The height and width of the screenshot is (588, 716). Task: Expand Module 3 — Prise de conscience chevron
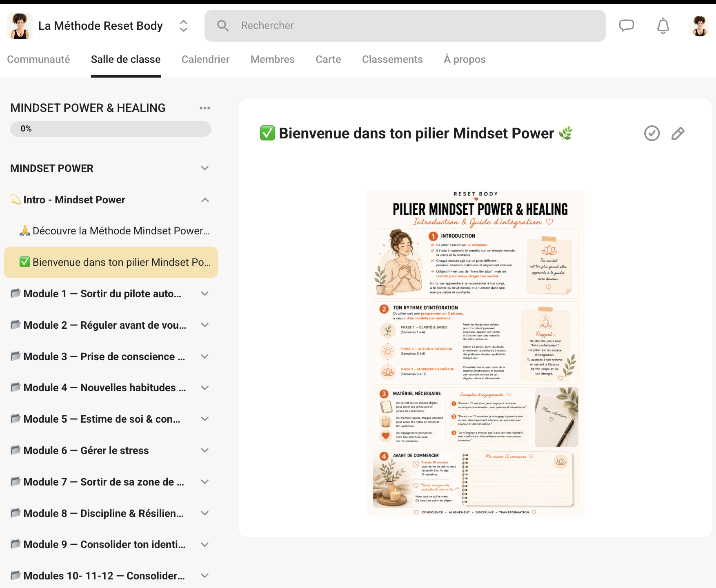click(205, 356)
